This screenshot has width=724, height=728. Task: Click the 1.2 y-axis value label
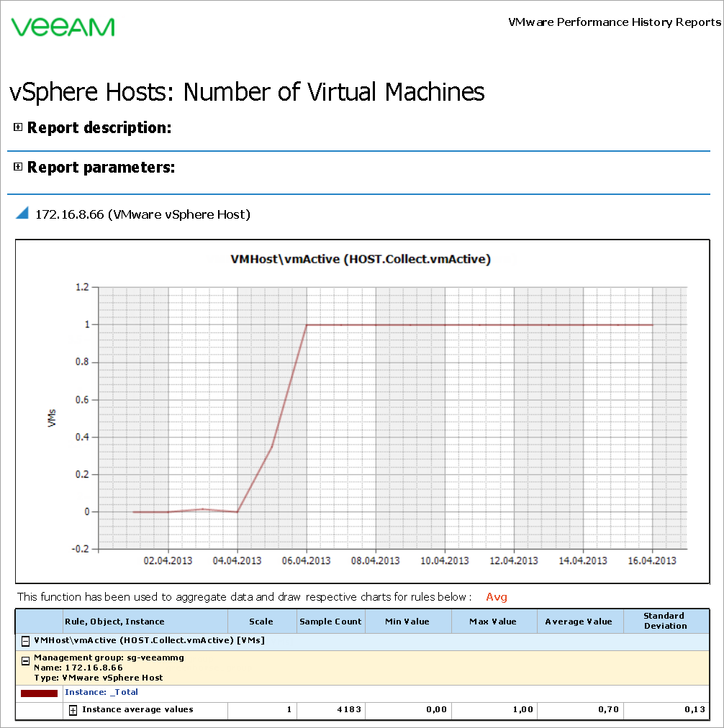coord(82,288)
